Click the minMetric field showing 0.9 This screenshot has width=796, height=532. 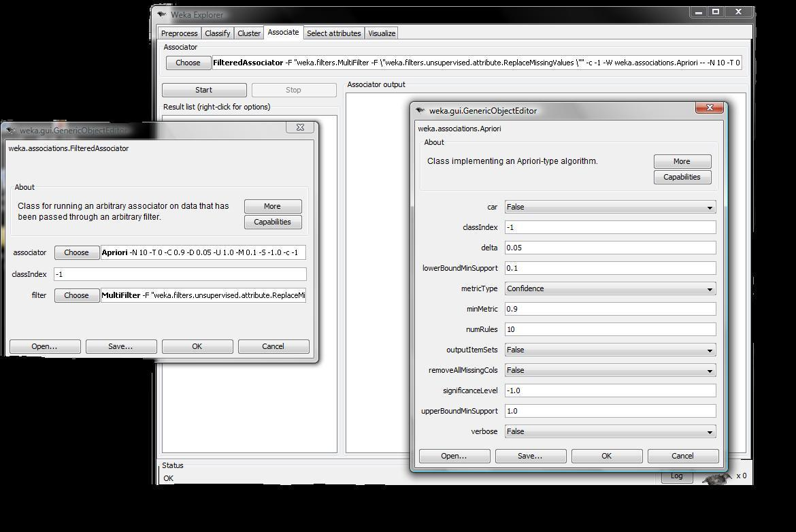[x=610, y=309]
